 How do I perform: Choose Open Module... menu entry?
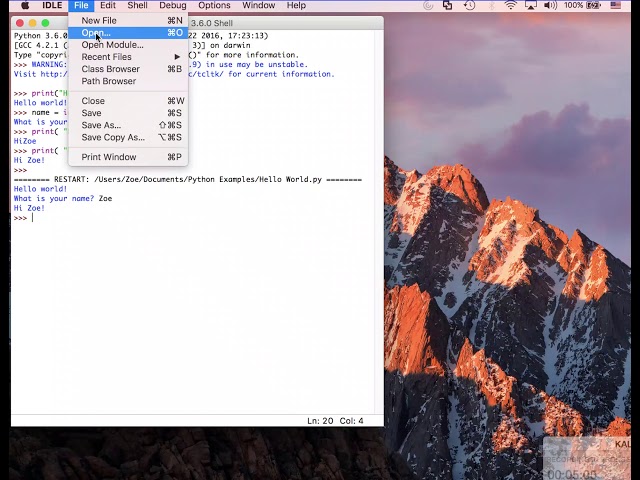(x=128, y=45)
